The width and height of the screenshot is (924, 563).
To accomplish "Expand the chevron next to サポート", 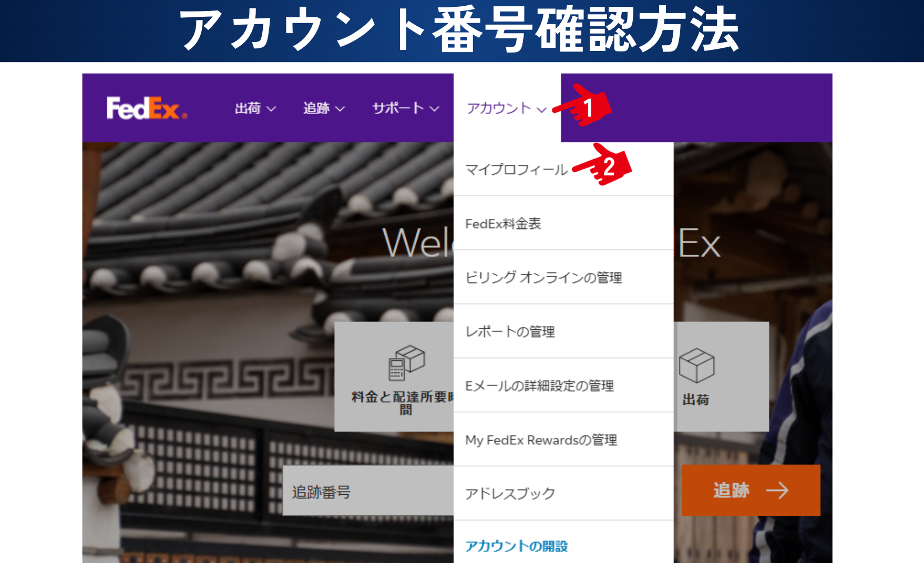I will click(x=434, y=109).
